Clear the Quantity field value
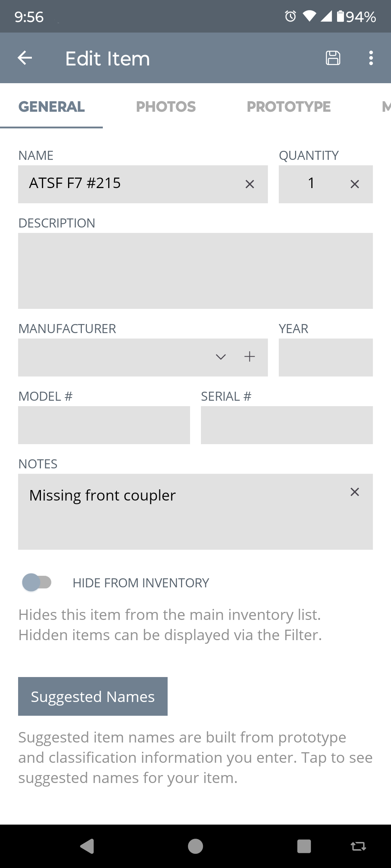Image resolution: width=391 pixels, height=868 pixels. pyautogui.click(x=355, y=184)
